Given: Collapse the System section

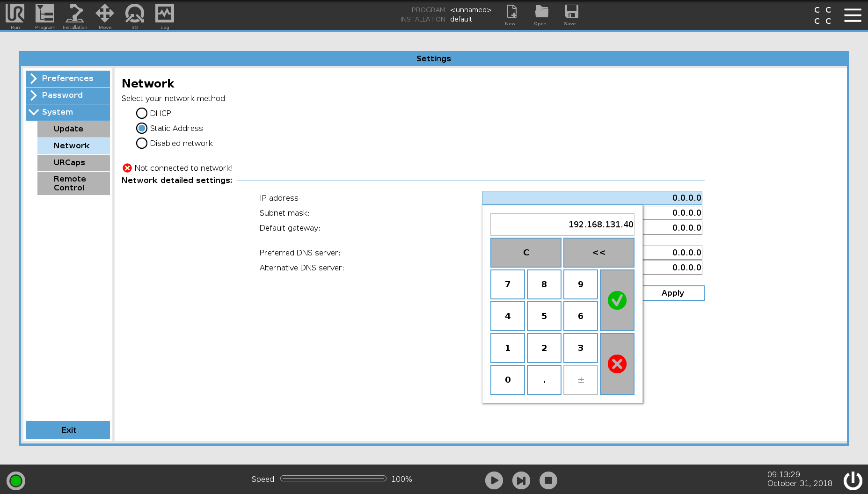Looking at the screenshot, I should tap(68, 112).
